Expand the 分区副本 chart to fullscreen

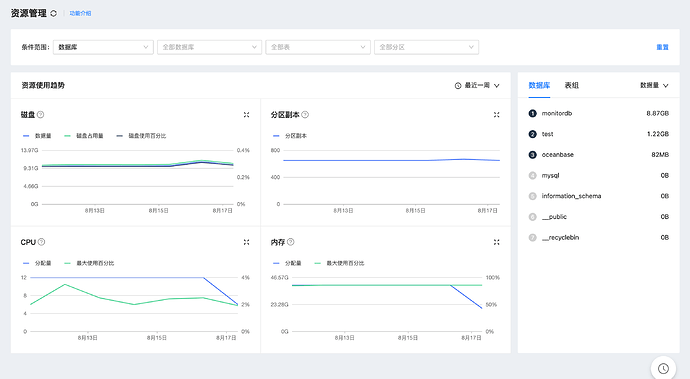[x=496, y=115]
